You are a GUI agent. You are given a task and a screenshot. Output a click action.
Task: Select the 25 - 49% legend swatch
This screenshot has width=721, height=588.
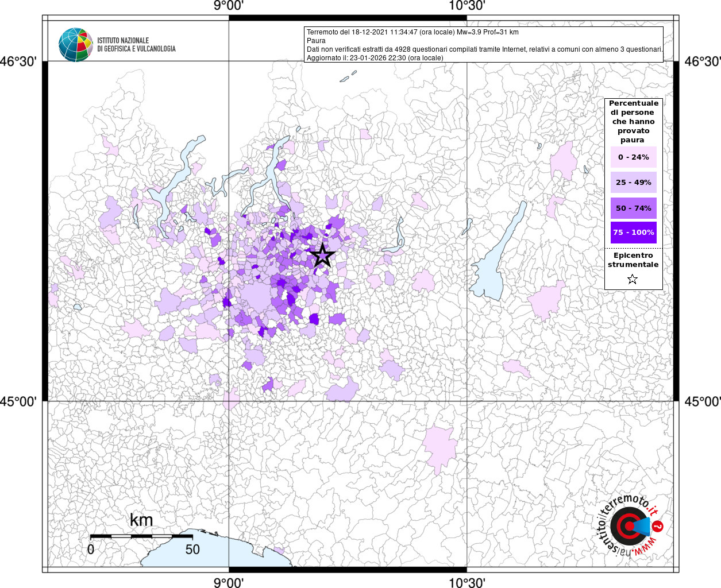coord(633,182)
